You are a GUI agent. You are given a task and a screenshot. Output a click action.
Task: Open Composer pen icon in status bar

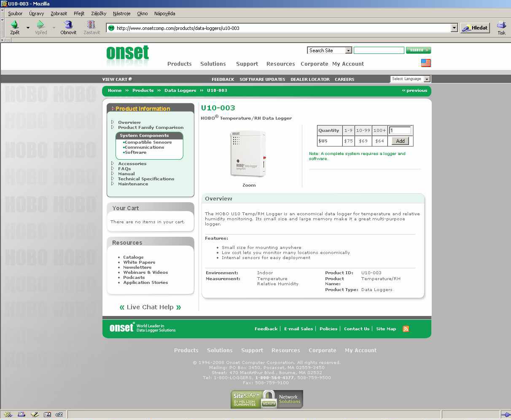[35, 415]
